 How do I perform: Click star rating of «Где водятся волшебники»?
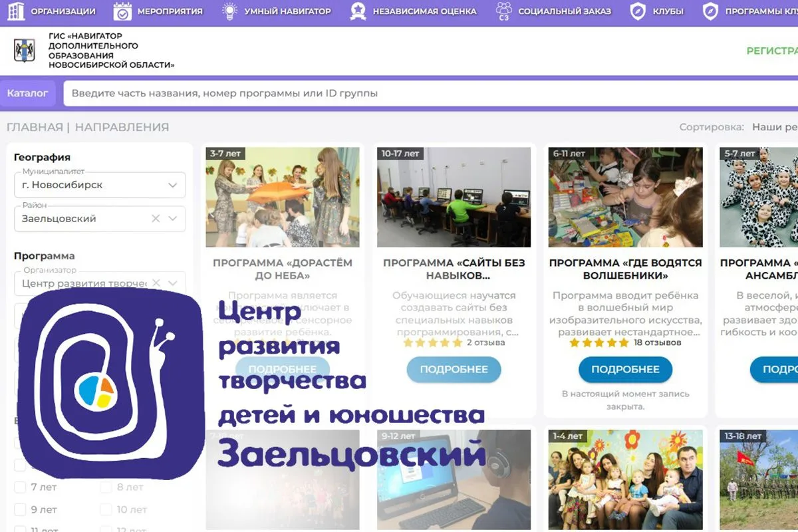click(598, 343)
